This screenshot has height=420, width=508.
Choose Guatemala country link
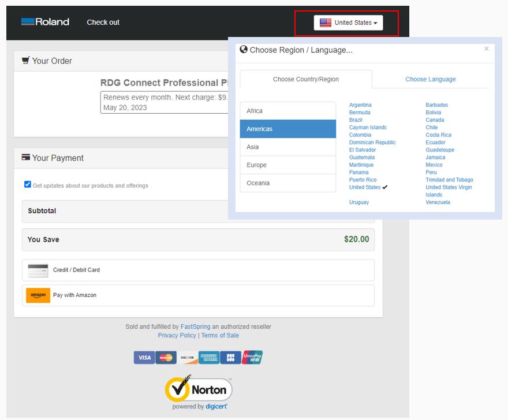362,157
